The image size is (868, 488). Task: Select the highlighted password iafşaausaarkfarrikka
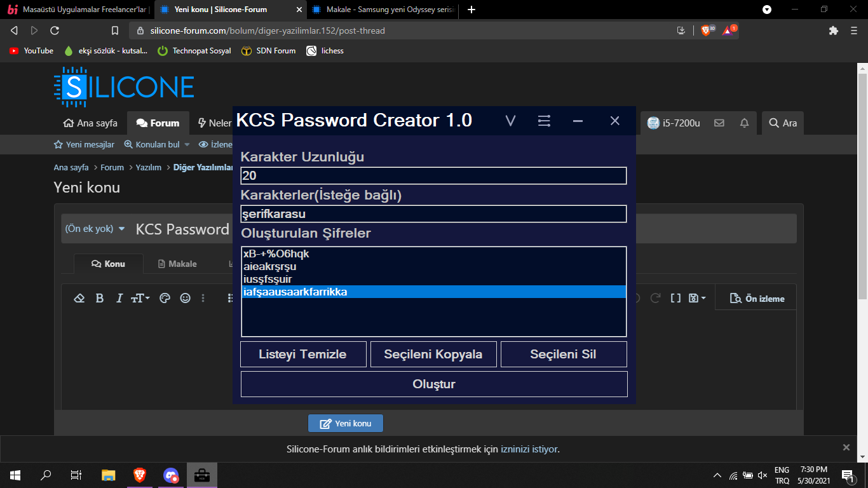(x=434, y=292)
